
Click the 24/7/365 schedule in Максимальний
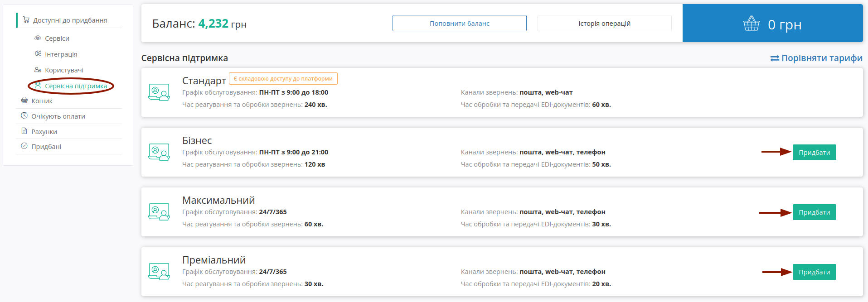click(273, 212)
